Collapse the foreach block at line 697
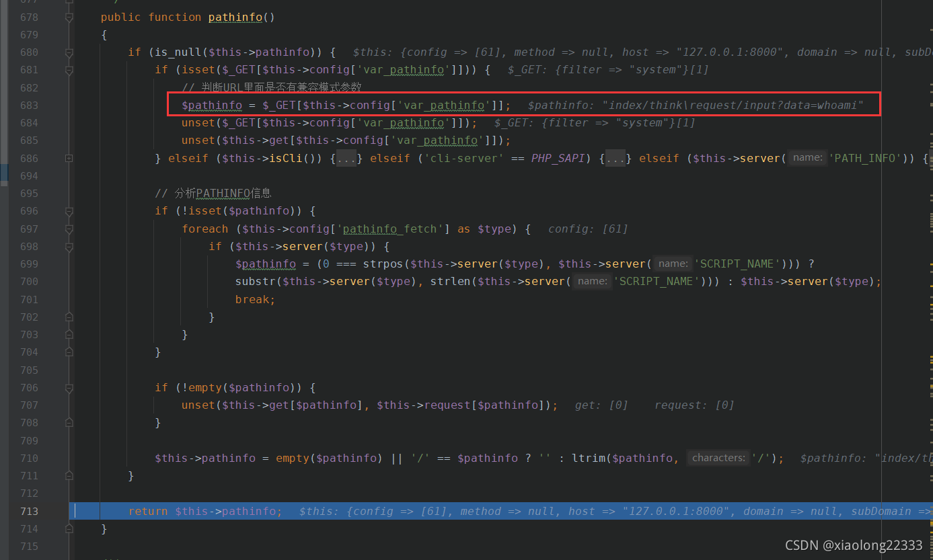Screen dimensions: 933x560 point(69,229)
